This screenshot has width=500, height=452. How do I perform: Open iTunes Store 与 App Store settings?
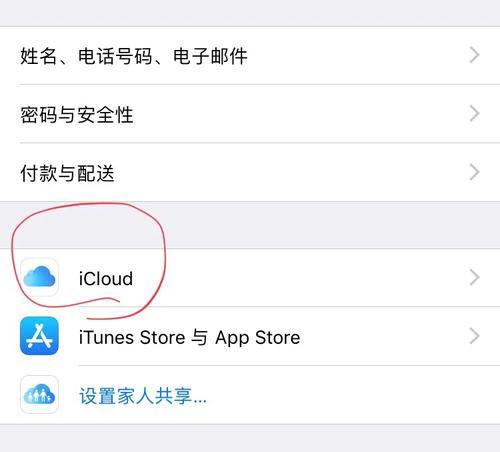[250, 336]
